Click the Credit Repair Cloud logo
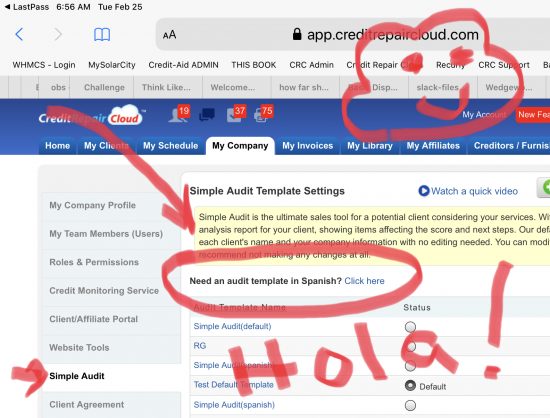Image resolution: width=550 pixels, height=418 pixels. click(91, 117)
